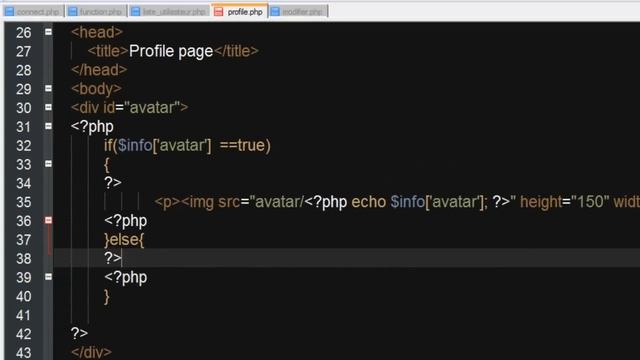The image size is (640, 360).
Task: Click line number 27 in the margin
Action: [24, 51]
